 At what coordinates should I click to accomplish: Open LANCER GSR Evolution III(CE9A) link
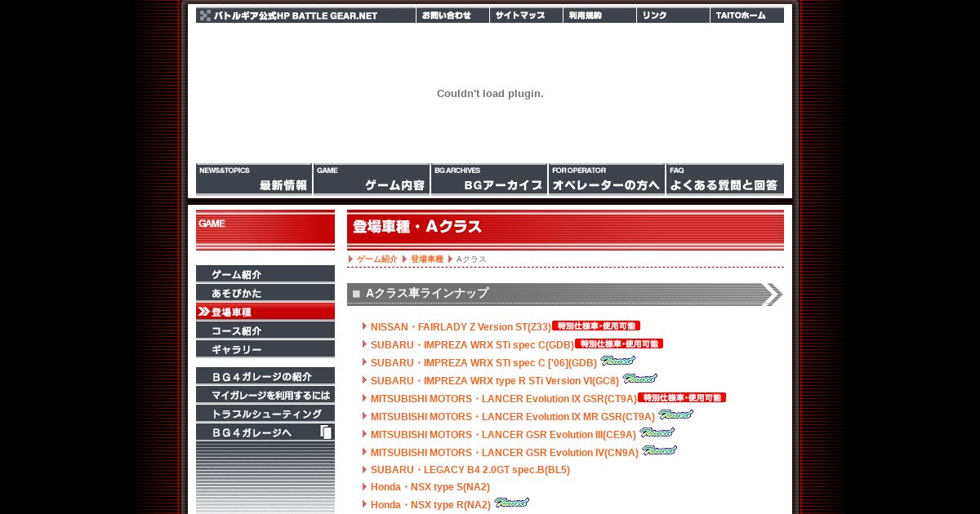(x=503, y=435)
